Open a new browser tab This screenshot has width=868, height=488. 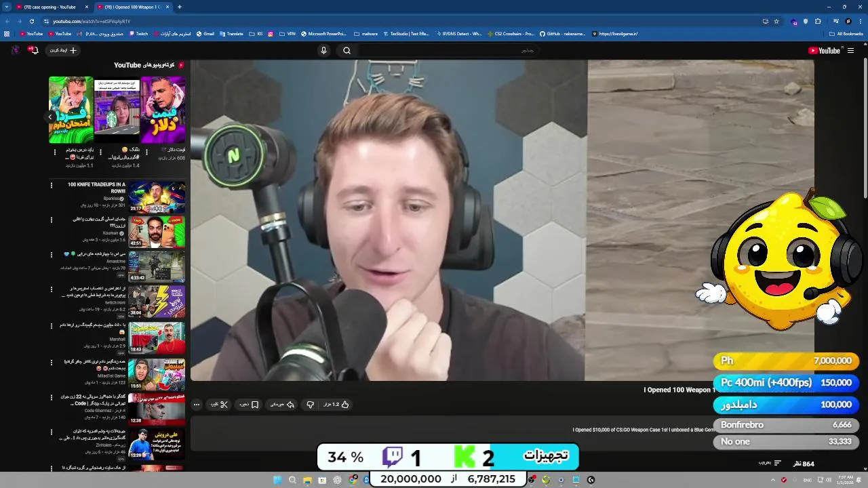click(179, 7)
